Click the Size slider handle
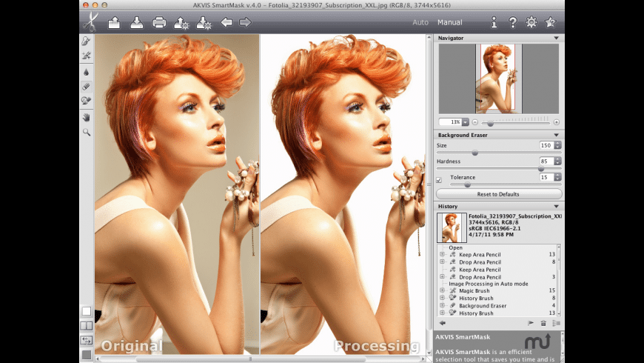This screenshot has height=363, width=644. pyautogui.click(x=474, y=153)
